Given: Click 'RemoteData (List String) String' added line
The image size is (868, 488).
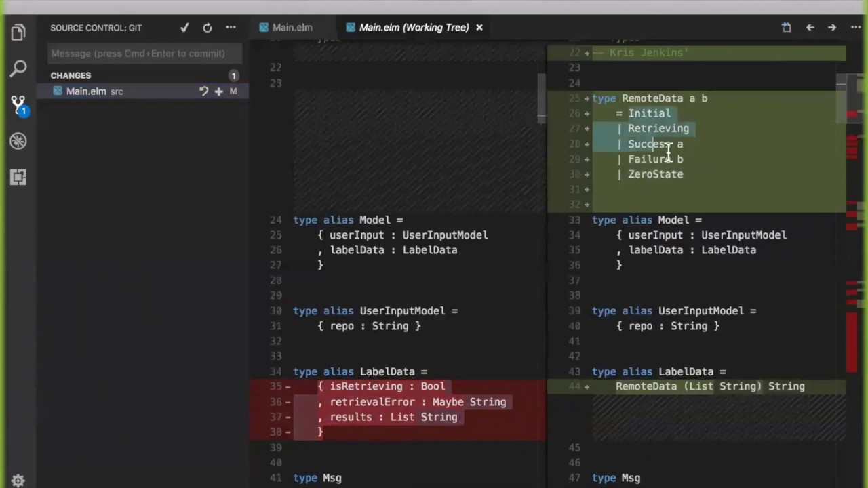Looking at the screenshot, I should coord(710,386).
